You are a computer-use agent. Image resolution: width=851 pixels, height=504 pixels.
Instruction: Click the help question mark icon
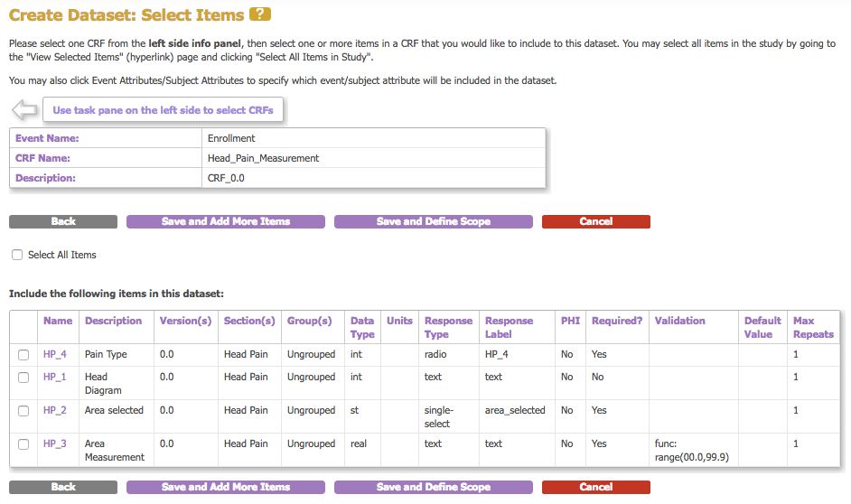(x=260, y=14)
